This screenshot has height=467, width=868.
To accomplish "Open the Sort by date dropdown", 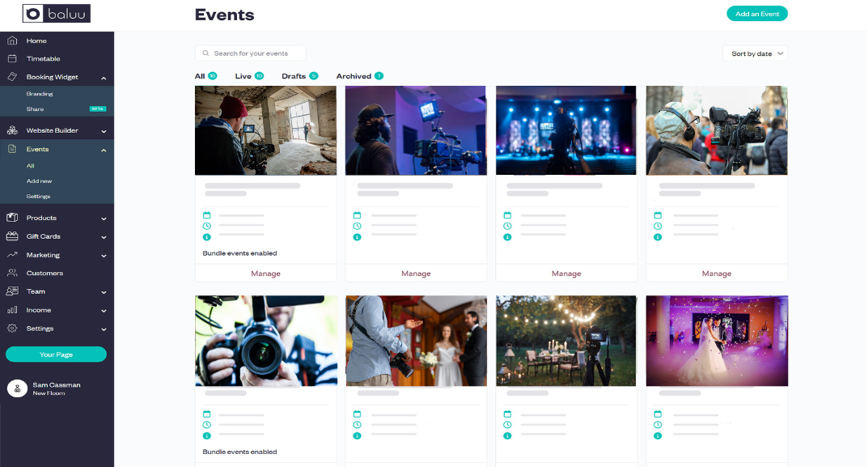I will (x=755, y=53).
